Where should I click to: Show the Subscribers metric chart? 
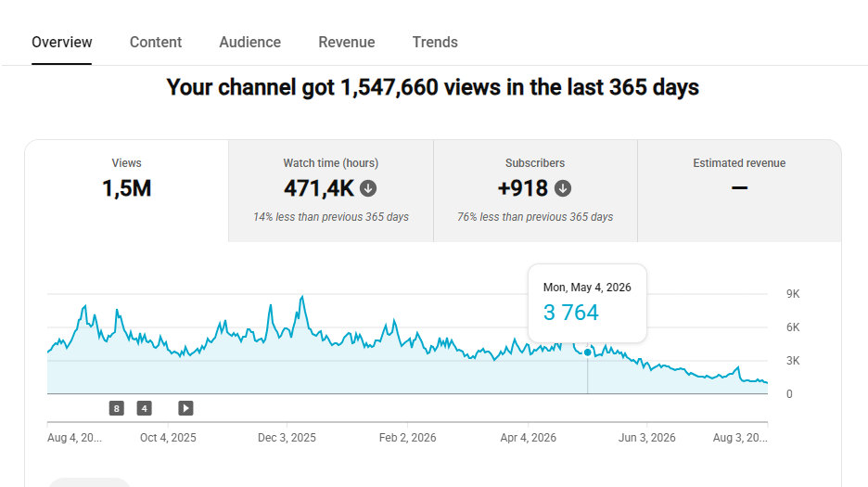[535, 191]
